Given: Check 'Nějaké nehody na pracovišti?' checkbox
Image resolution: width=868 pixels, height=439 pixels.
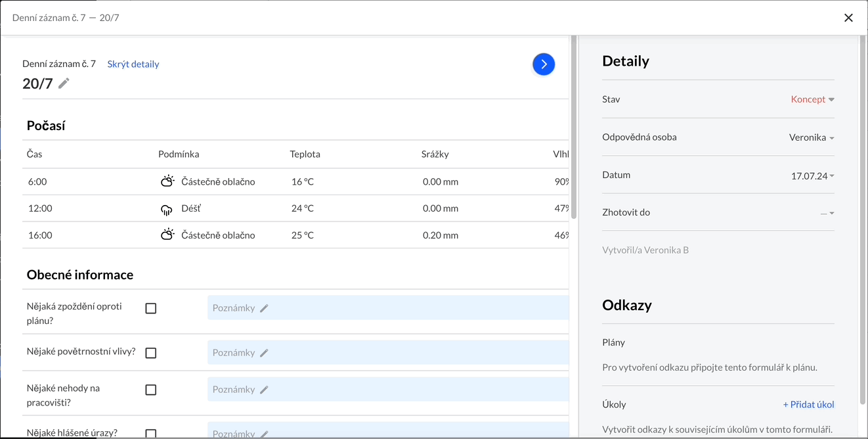Looking at the screenshot, I should pyautogui.click(x=151, y=390).
